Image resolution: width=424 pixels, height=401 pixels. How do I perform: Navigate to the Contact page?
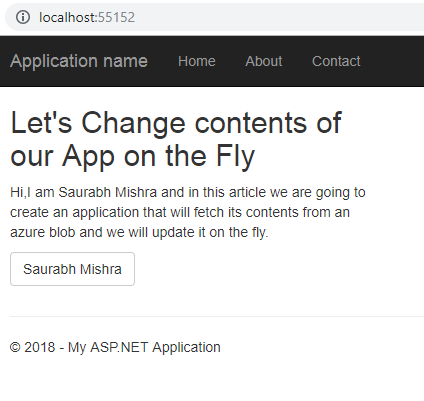(336, 61)
